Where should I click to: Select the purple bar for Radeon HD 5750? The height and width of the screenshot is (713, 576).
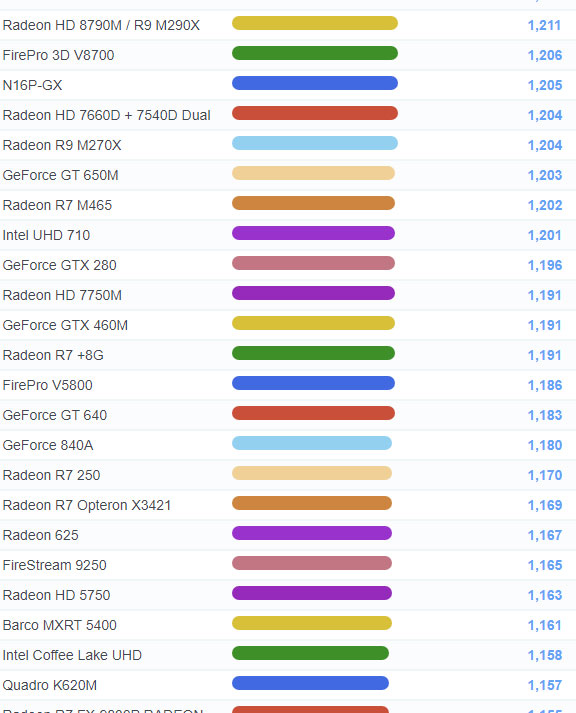tap(312, 593)
